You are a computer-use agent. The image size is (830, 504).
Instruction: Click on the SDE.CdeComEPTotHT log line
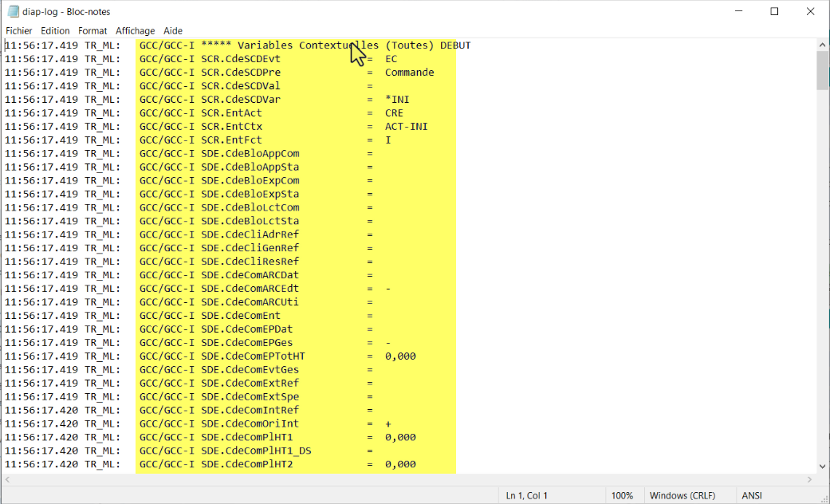click(253, 356)
